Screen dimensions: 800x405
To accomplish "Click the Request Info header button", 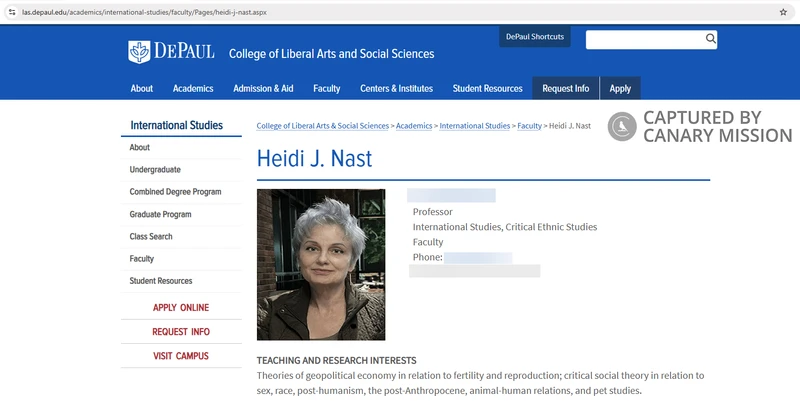I will click(x=565, y=88).
